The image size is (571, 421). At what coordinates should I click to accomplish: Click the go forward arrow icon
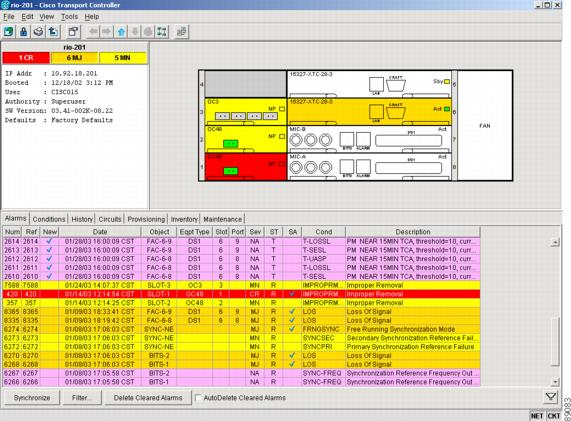107,32
